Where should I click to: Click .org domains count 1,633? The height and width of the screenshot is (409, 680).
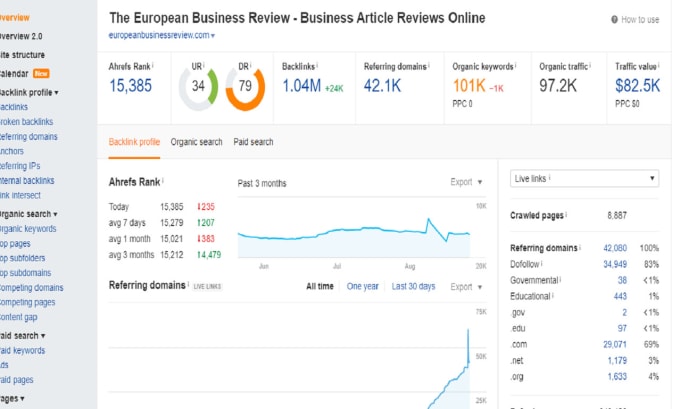point(617,376)
